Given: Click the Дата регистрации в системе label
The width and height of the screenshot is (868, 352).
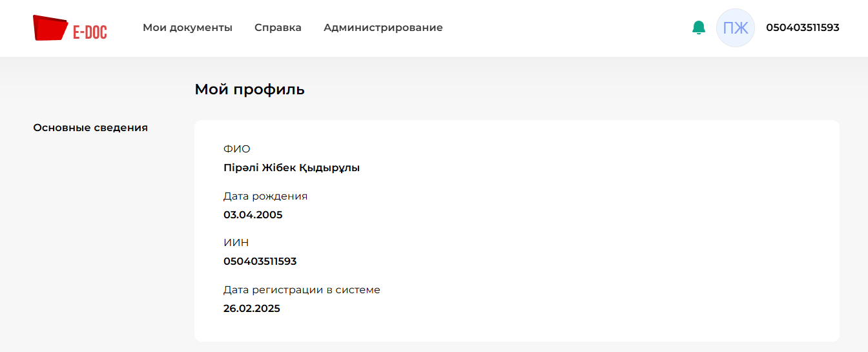Looking at the screenshot, I should [302, 290].
